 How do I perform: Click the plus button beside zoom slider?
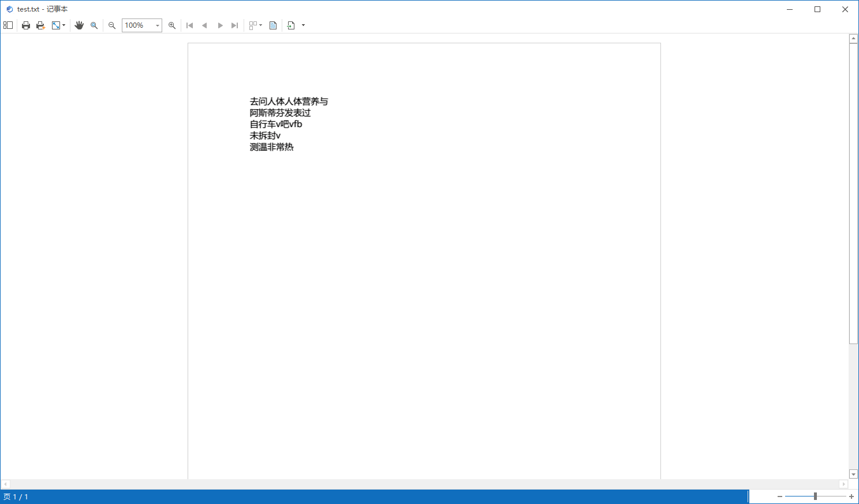point(851,496)
